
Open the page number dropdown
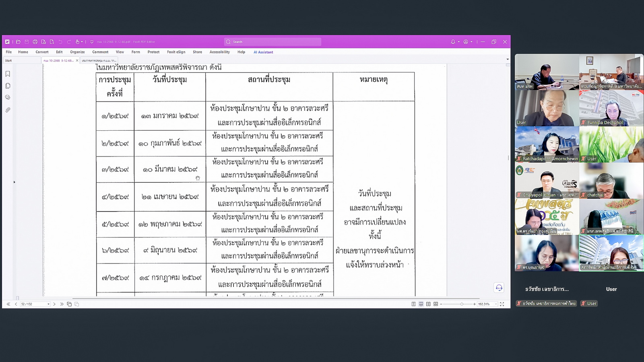tap(48, 304)
